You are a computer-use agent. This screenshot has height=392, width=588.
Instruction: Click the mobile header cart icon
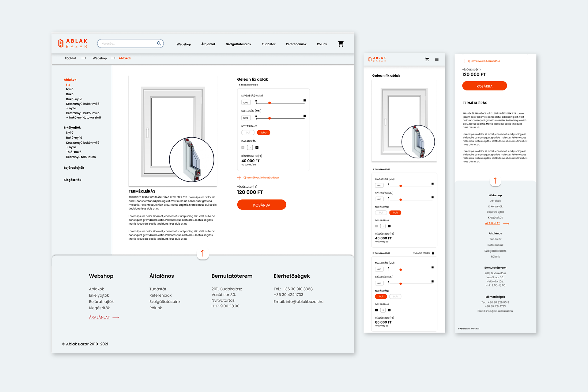point(427,59)
